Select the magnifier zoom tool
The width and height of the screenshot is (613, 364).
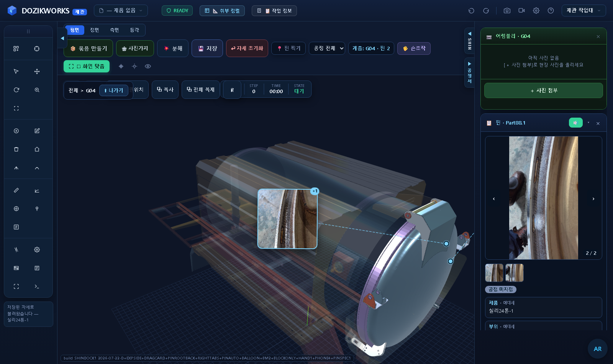pyautogui.click(x=37, y=90)
